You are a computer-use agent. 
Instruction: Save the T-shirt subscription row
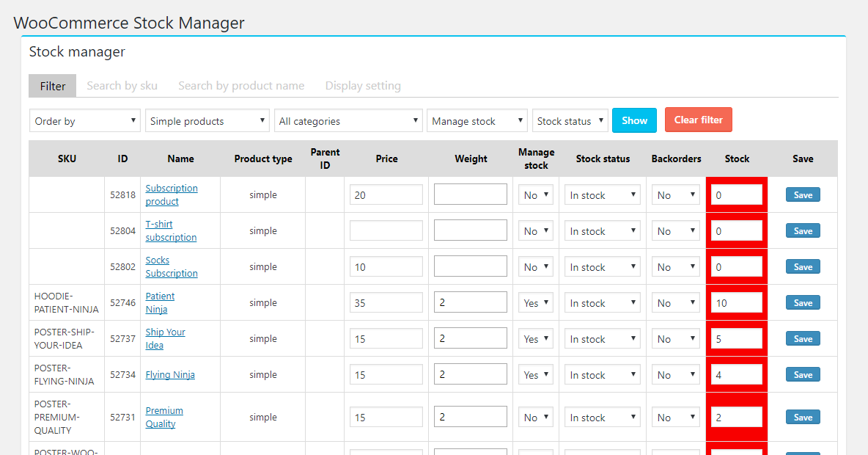(803, 230)
